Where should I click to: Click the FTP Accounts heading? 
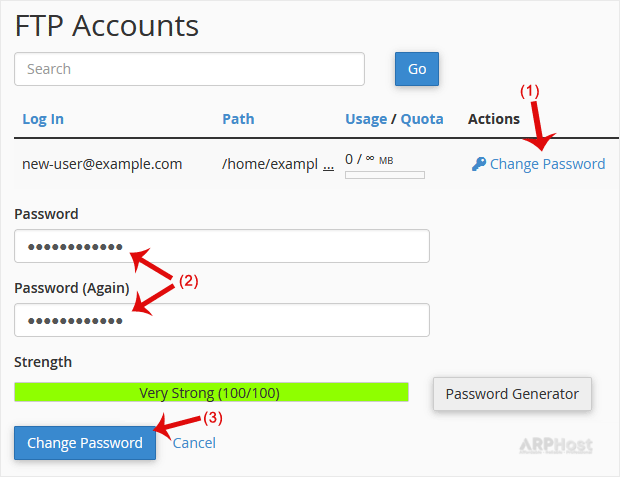(107, 25)
